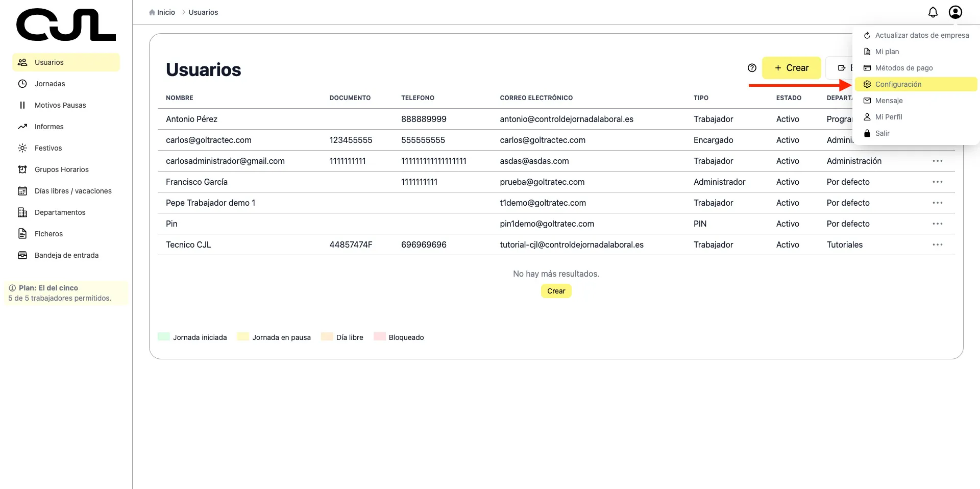Go to Inicio breadcrumb link
This screenshot has width=980, height=489.
coord(165,12)
